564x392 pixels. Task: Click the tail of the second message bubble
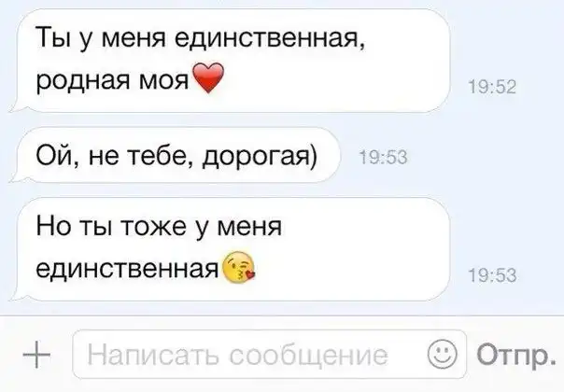pos(15,177)
